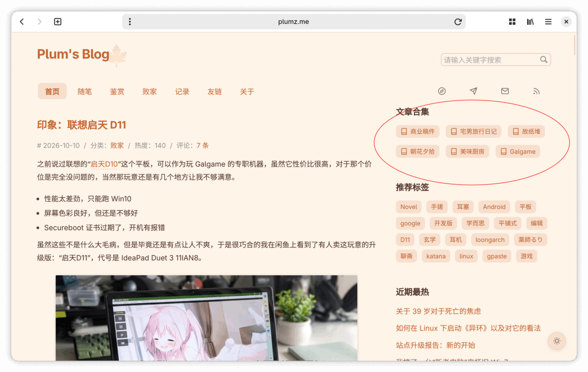The image size is (588, 372).
Task: Open the 7 条 comments link
Action: [x=203, y=146]
